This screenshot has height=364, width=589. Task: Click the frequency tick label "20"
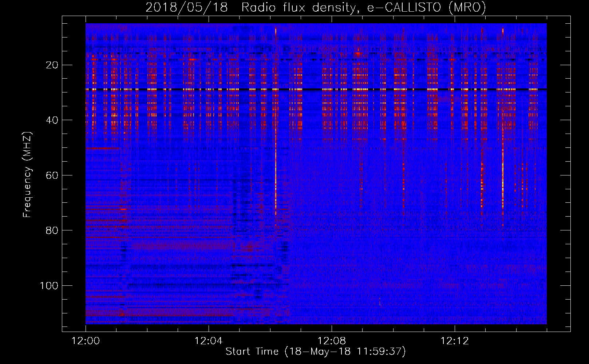click(52, 65)
